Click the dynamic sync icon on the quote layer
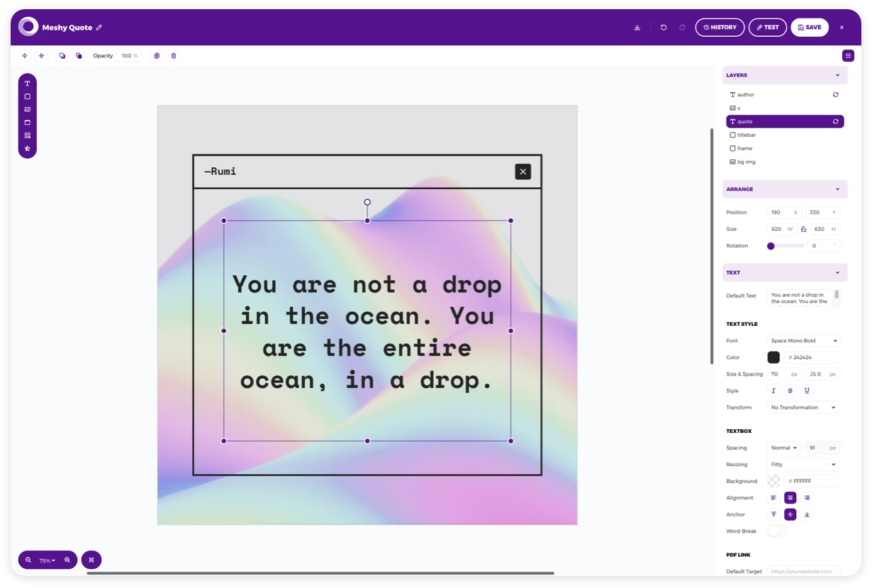The width and height of the screenshot is (872, 588). point(836,122)
